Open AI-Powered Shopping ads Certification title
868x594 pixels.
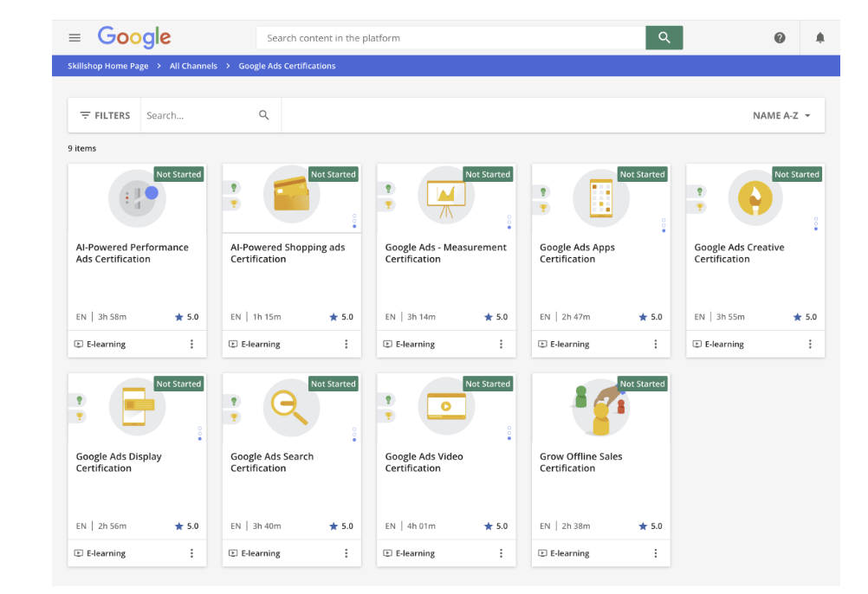click(288, 253)
